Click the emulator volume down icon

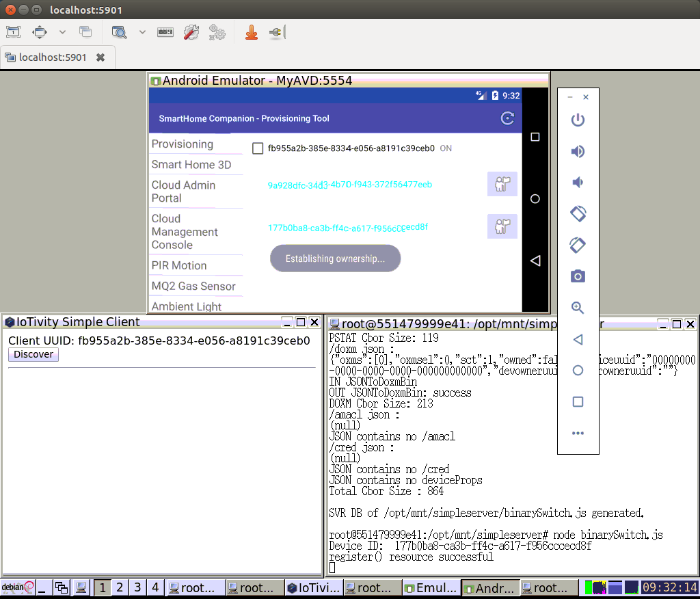(578, 182)
